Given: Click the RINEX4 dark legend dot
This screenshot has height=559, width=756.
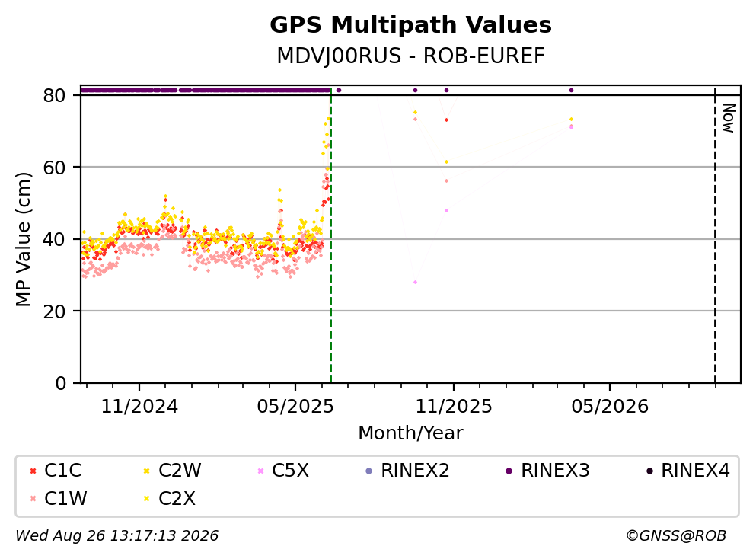Looking at the screenshot, I should click(649, 471).
